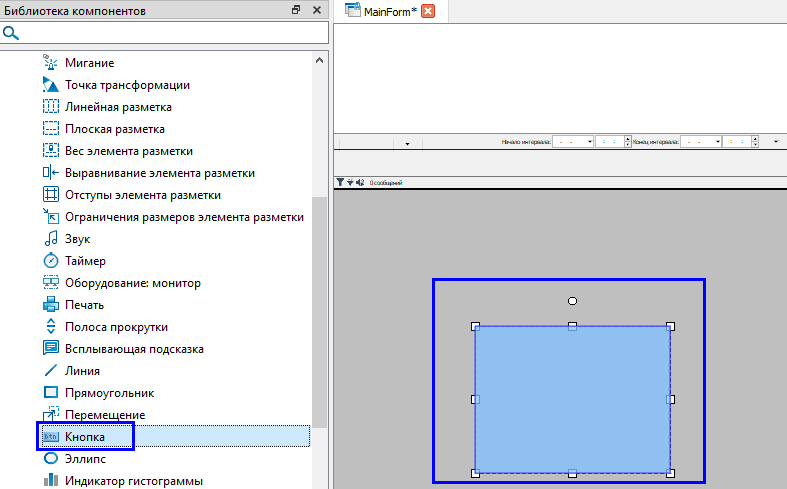Select the Мигание component icon
Viewport: 787px width, 489px height.
(x=51, y=63)
